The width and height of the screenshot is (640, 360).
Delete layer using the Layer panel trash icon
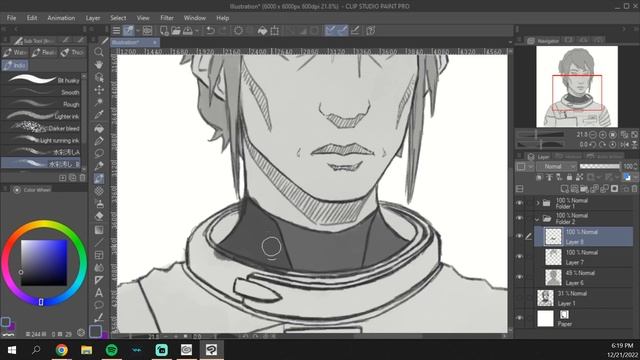[634, 189]
